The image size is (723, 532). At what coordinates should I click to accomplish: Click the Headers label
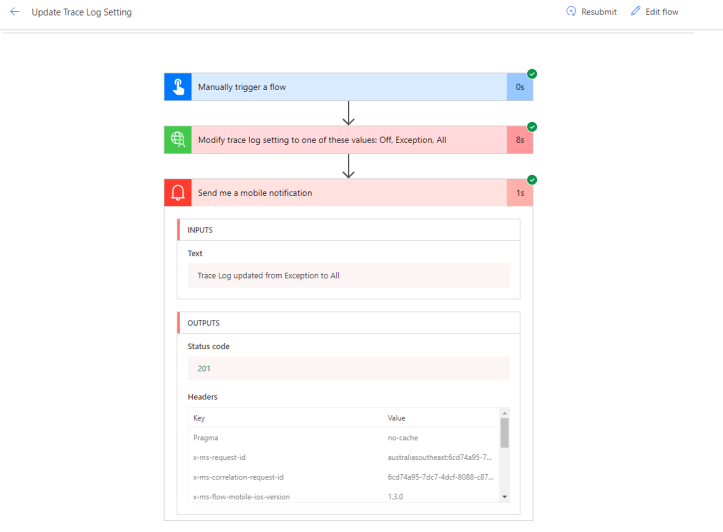[x=202, y=397]
